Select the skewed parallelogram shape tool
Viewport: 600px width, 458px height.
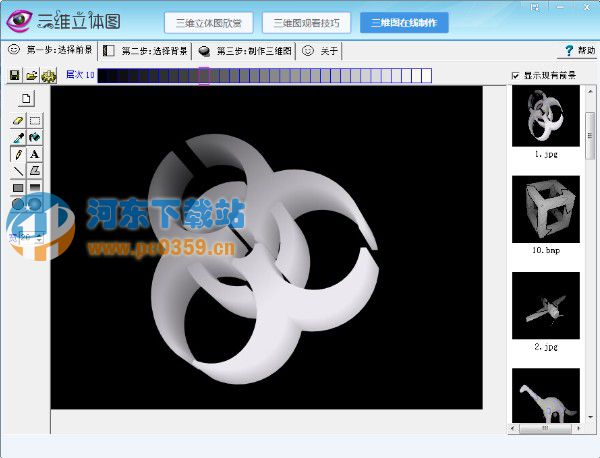click(x=35, y=171)
